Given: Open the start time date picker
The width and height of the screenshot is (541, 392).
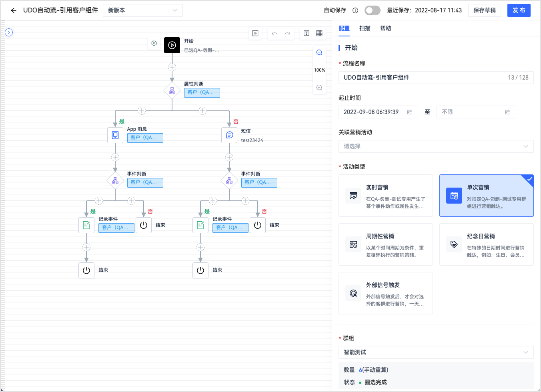Looking at the screenshot, I should click(x=378, y=112).
